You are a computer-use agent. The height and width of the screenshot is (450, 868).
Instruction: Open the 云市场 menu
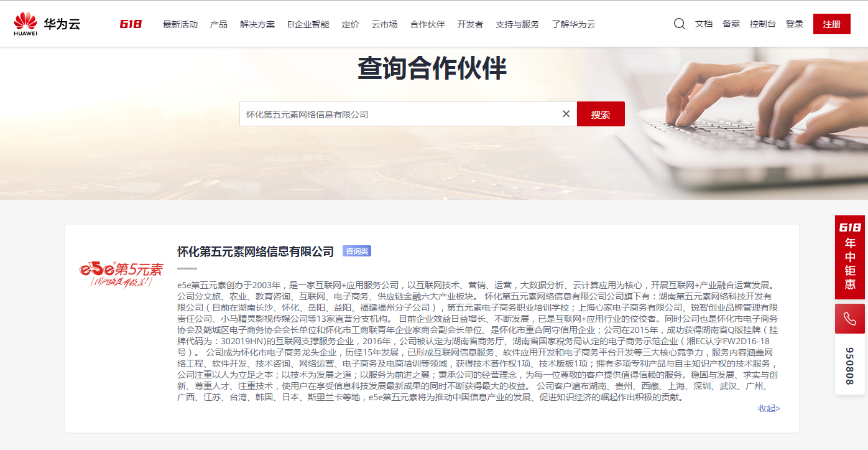(385, 24)
